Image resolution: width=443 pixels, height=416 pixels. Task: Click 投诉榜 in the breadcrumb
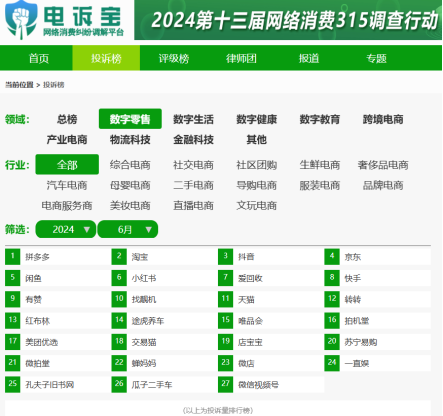click(54, 85)
